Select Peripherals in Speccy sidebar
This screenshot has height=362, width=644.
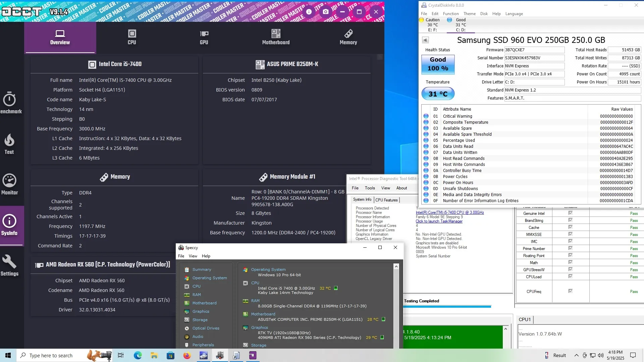tap(203, 345)
